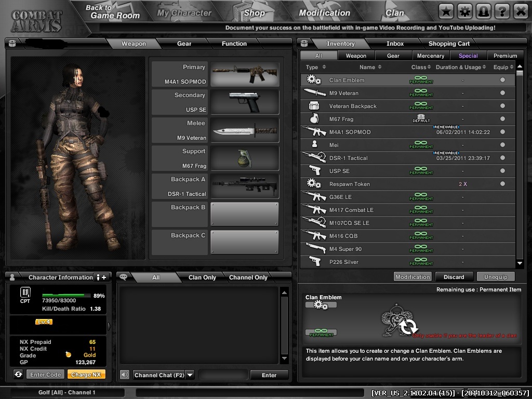Open settings with the gear icon

tap(464, 12)
